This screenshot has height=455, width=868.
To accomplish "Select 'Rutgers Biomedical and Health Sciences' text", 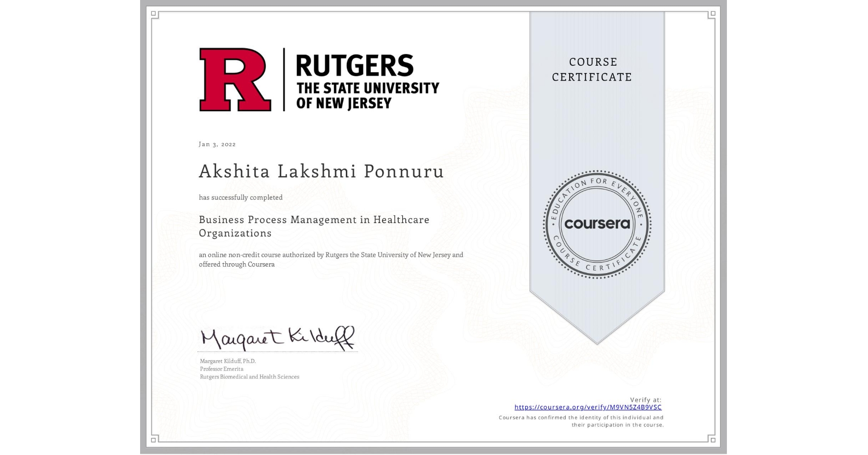I will tap(249, 377).
